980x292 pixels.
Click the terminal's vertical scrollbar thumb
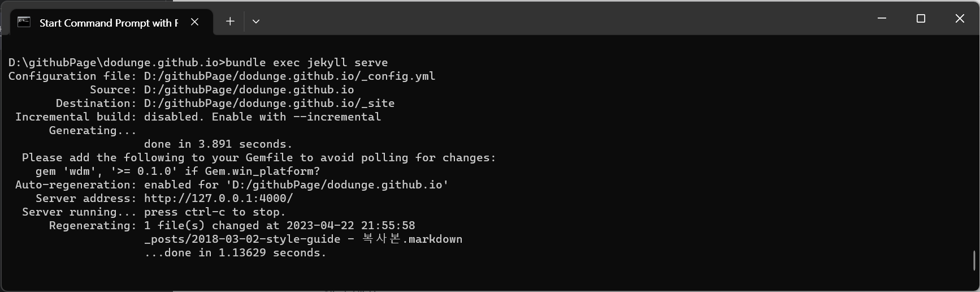(x=974, y=260)
